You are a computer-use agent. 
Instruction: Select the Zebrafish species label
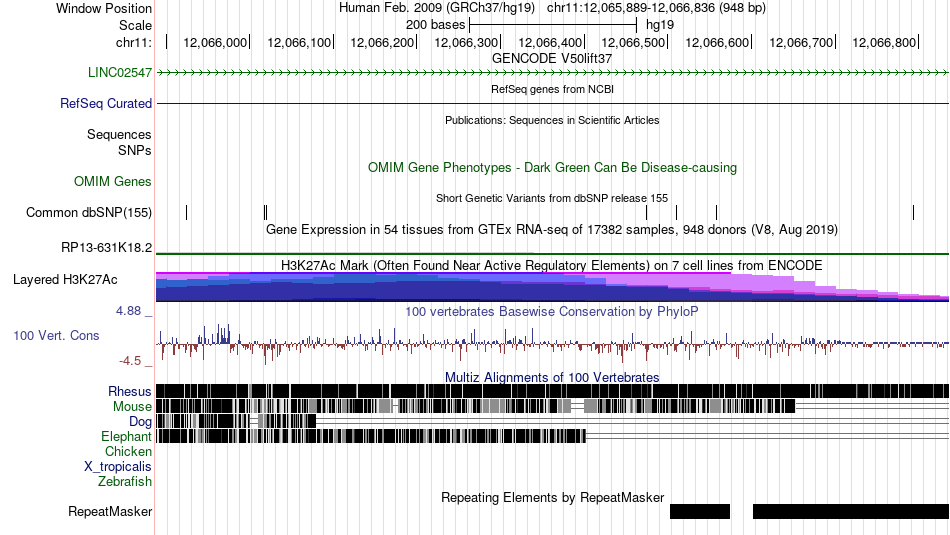coord(125,482)
